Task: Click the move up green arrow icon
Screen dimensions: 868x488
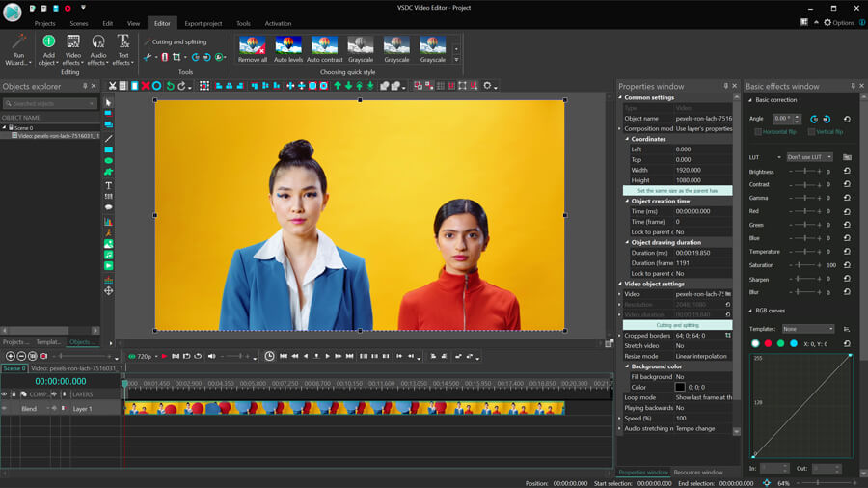Action: [338, 86]
